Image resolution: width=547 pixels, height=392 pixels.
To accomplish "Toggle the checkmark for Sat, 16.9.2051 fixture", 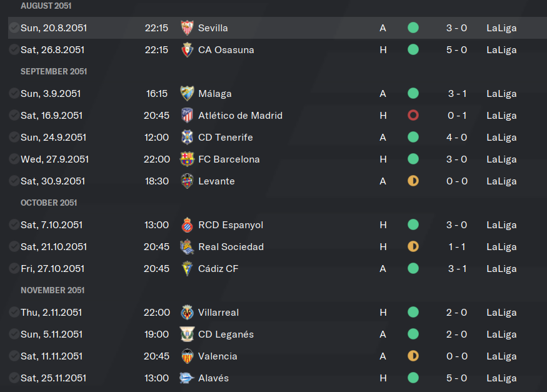I will (x=14, y=115).
